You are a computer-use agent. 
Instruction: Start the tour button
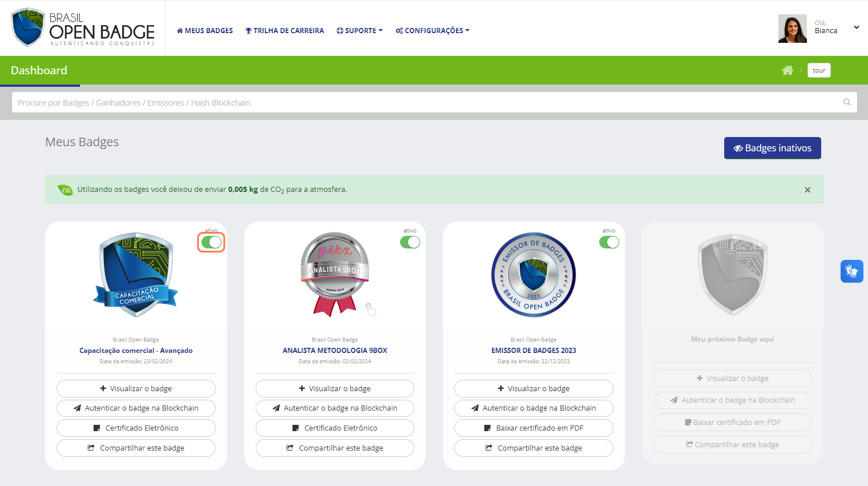click(819, 70)
